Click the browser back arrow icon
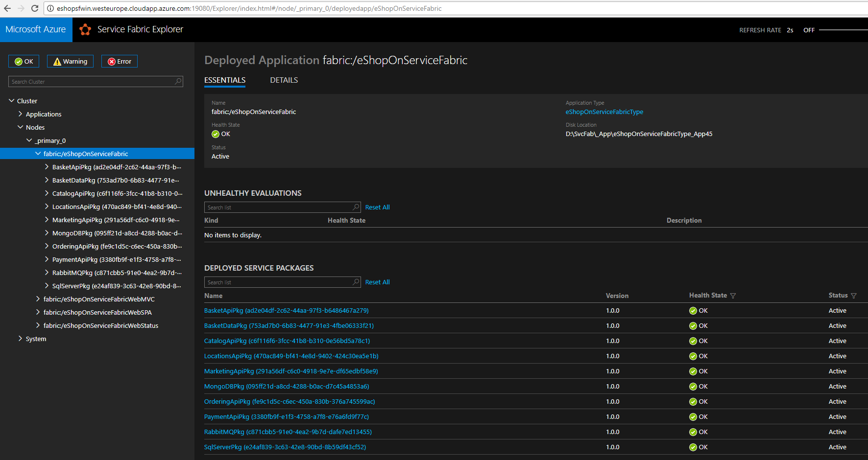868x460 pixels. pos(7,8)
